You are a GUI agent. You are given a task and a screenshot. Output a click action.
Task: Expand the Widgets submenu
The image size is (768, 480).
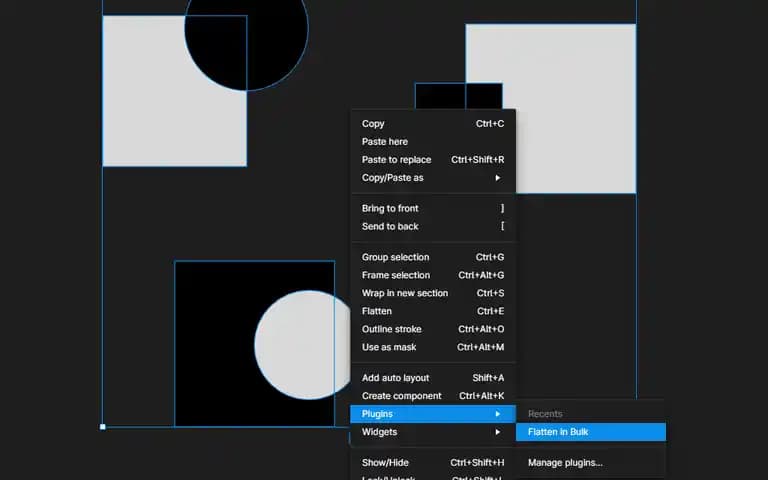tap(433, 432)
